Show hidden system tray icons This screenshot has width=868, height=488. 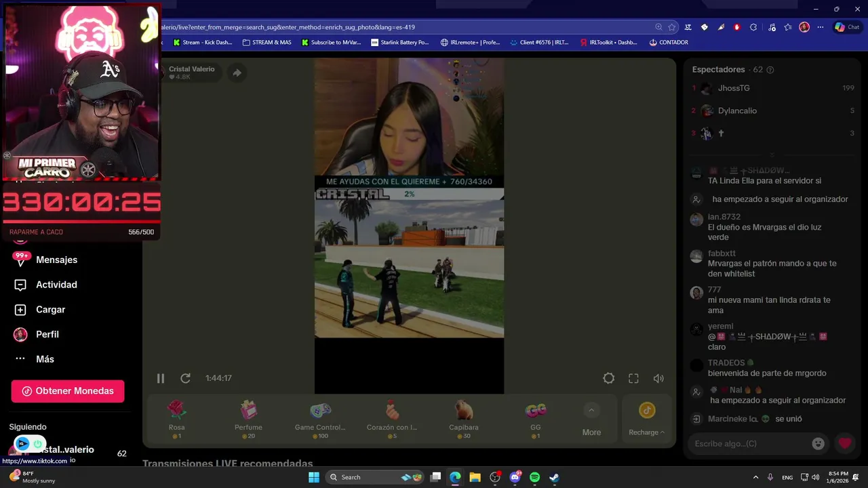click(x=755, y=477)
